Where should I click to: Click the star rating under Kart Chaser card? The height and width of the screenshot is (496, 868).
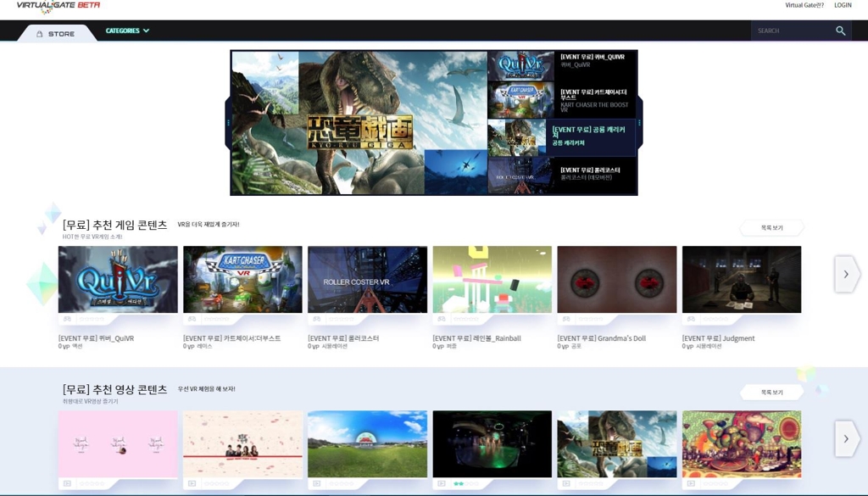point(216,320)
